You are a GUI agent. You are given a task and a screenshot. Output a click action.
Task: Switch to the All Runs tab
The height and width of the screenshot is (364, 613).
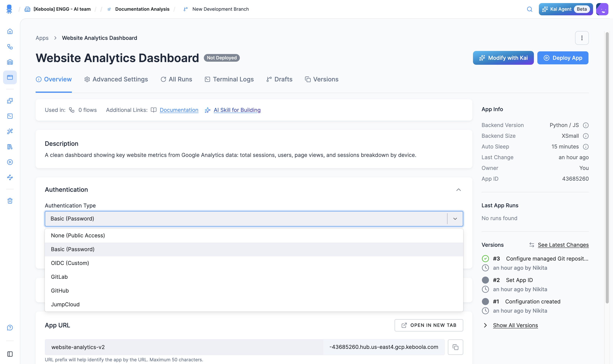click(176, 79)
